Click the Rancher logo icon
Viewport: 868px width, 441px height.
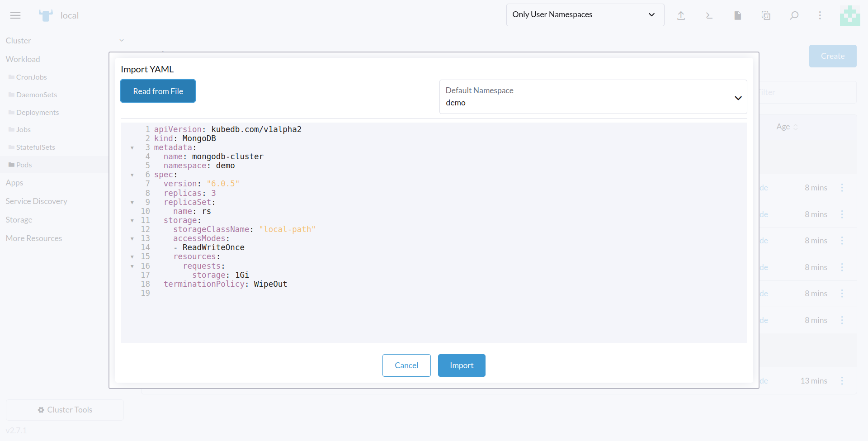pos(46,15)
